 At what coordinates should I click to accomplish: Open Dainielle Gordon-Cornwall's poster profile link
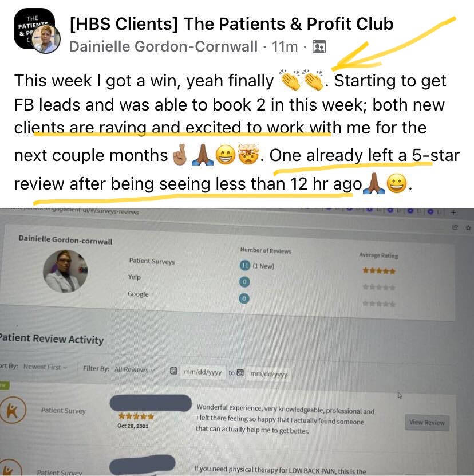(x=163, y=47)
